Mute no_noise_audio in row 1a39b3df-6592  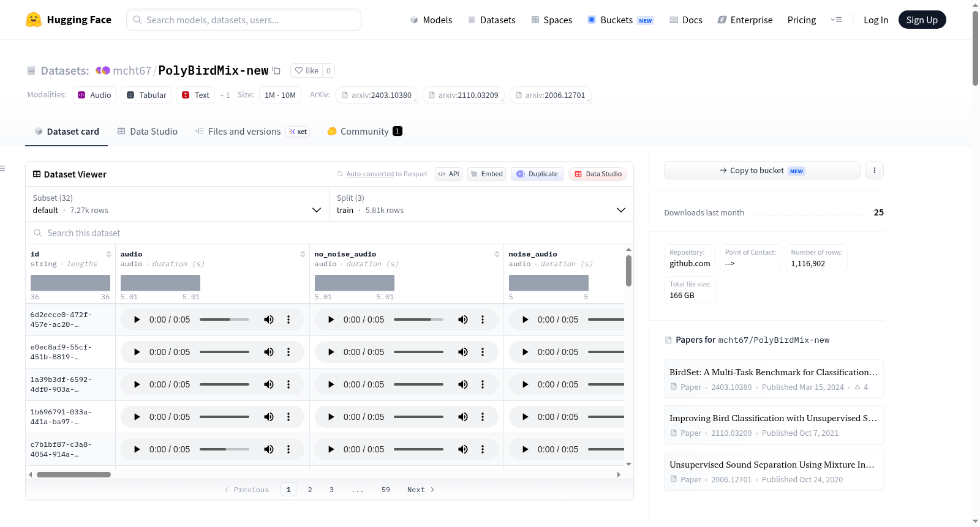[x=463, y=384]
